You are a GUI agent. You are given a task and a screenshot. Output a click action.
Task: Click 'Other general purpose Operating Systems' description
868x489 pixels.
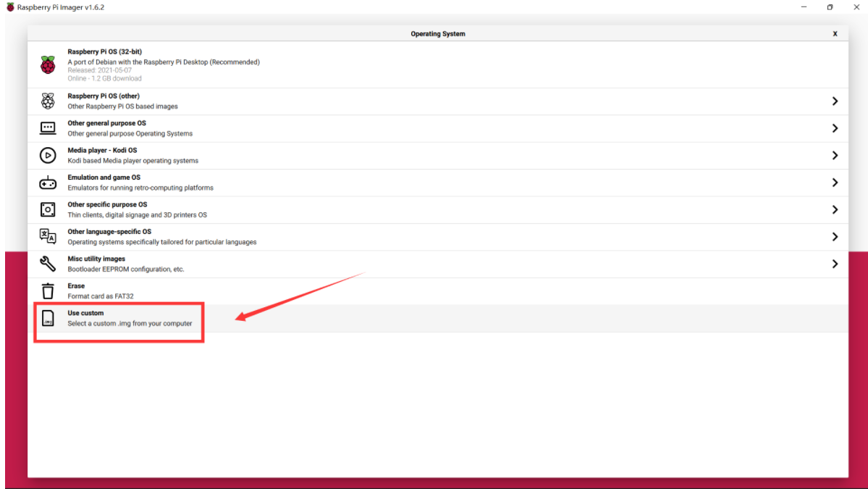click(x=130, y=133)
